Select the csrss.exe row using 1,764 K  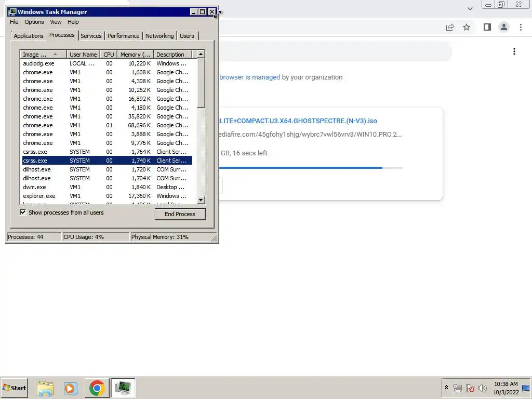tap(107, 152)
